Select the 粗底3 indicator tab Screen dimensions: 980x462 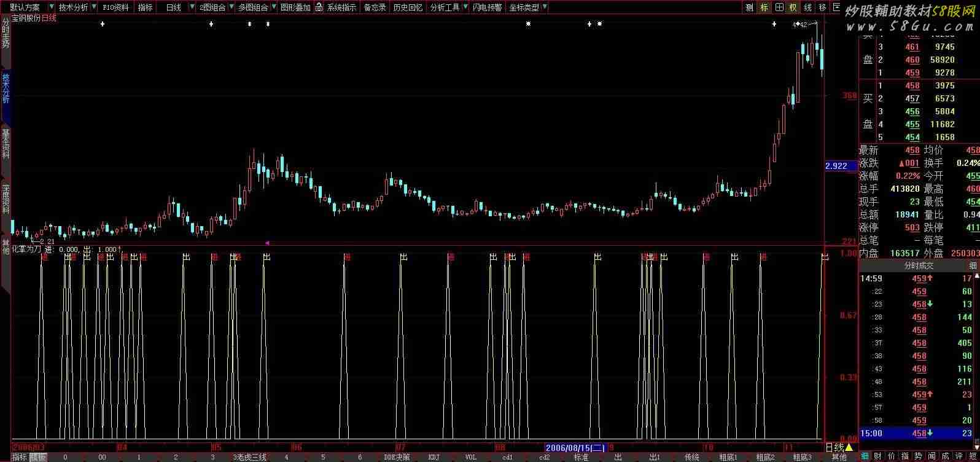[x=802, y=457]
